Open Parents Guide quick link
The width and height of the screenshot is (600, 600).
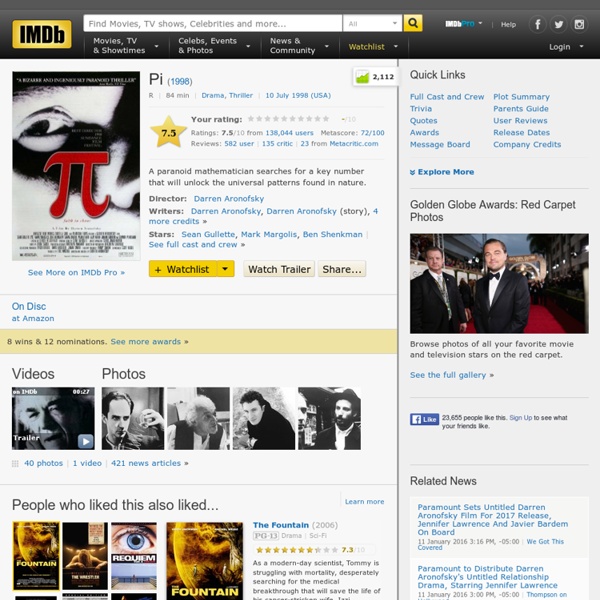tap(521, 109)
